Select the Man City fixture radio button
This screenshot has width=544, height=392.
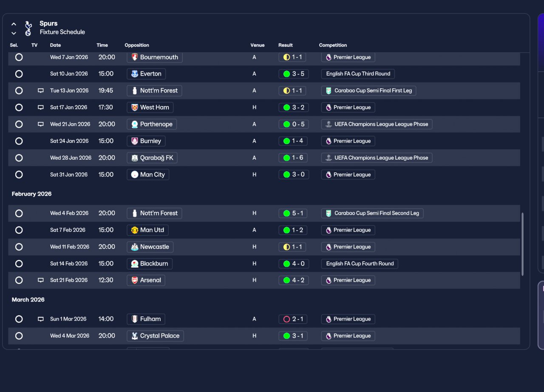(x=19, y=175)
